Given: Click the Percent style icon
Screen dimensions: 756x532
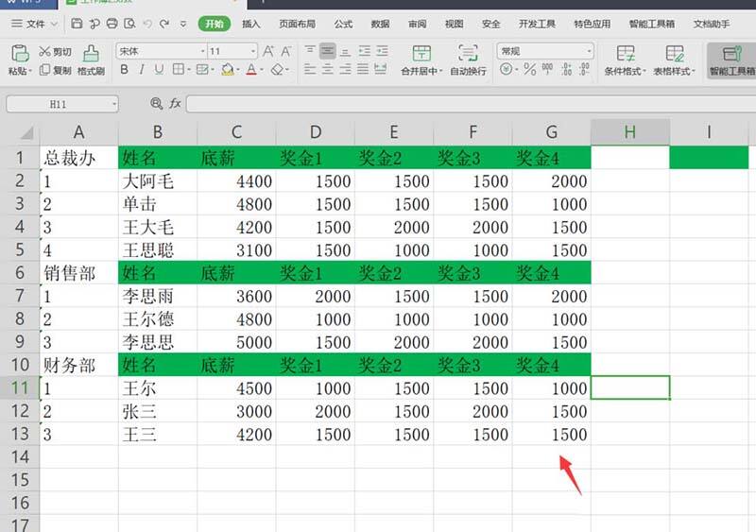Looking at the screenshot, I should 529,70.
